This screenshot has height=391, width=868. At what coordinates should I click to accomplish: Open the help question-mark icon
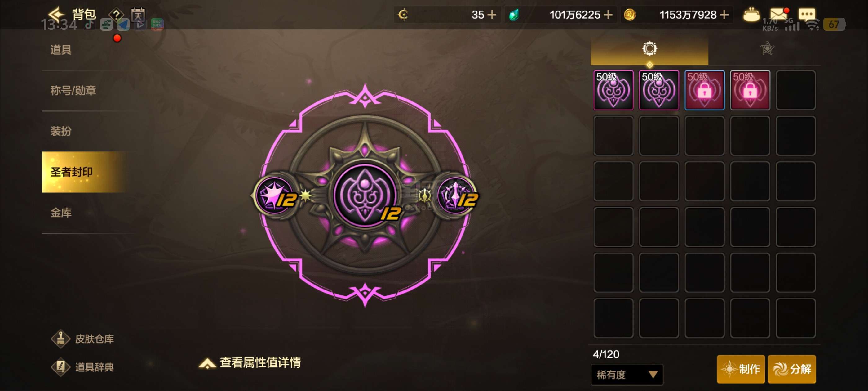(x=116, y=15)
